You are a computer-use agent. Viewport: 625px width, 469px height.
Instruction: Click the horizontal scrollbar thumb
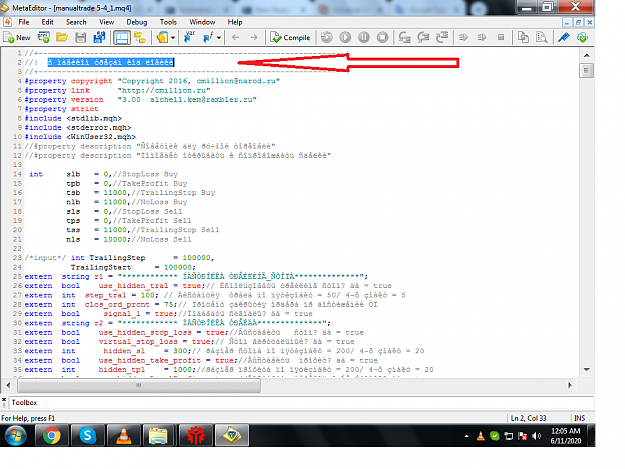pos(139,385)
